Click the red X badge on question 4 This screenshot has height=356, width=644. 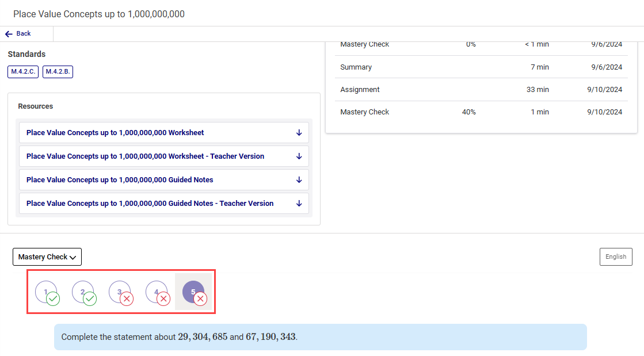pos(163,299)
